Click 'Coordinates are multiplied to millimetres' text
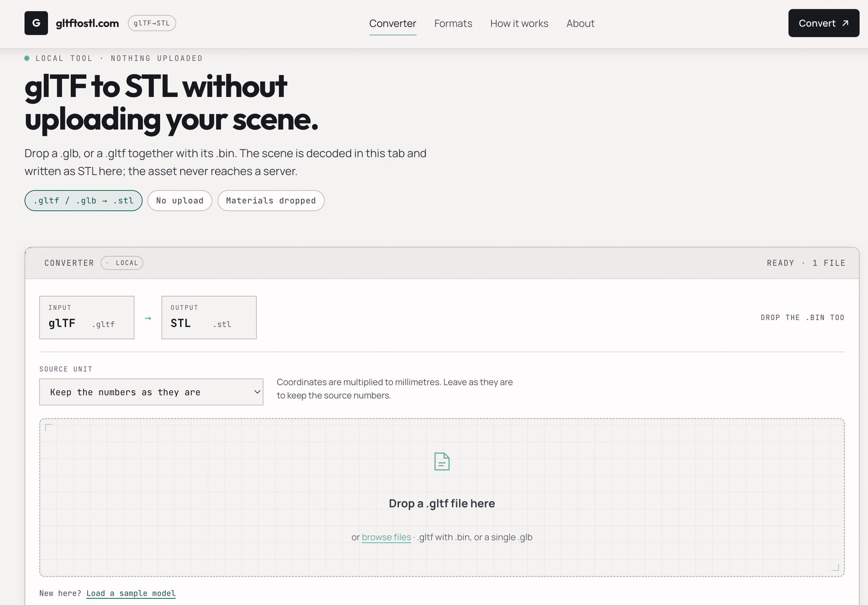868x605 pixels. coord(359,382)
